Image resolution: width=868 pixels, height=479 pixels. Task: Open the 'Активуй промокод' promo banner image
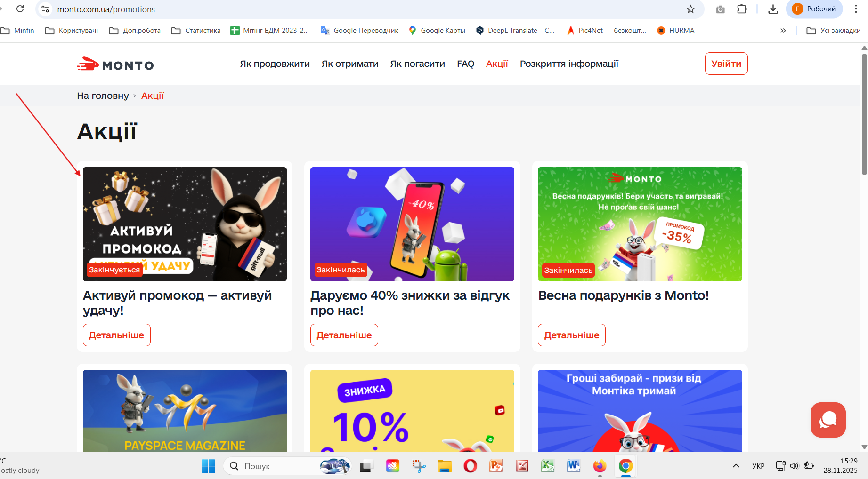[x=185, y=224]
